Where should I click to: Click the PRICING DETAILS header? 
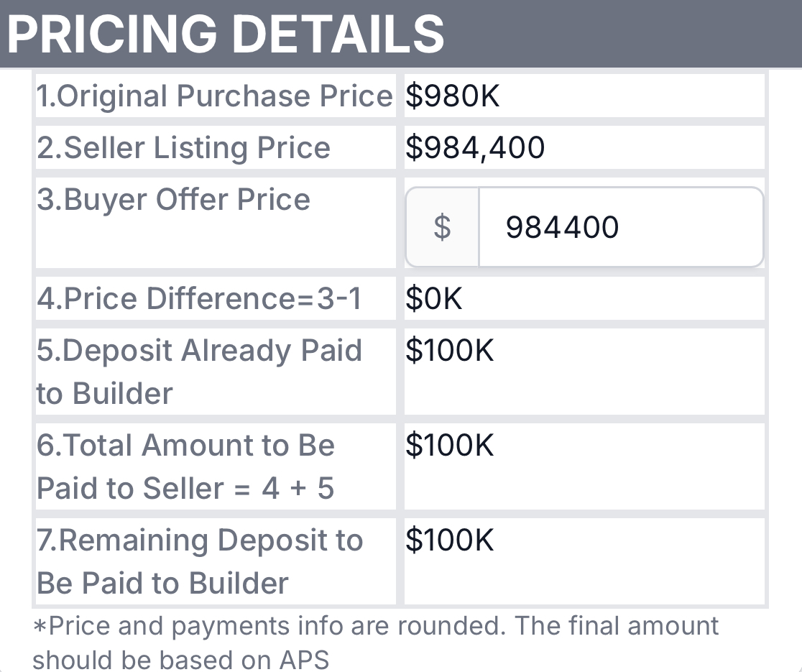226,34
